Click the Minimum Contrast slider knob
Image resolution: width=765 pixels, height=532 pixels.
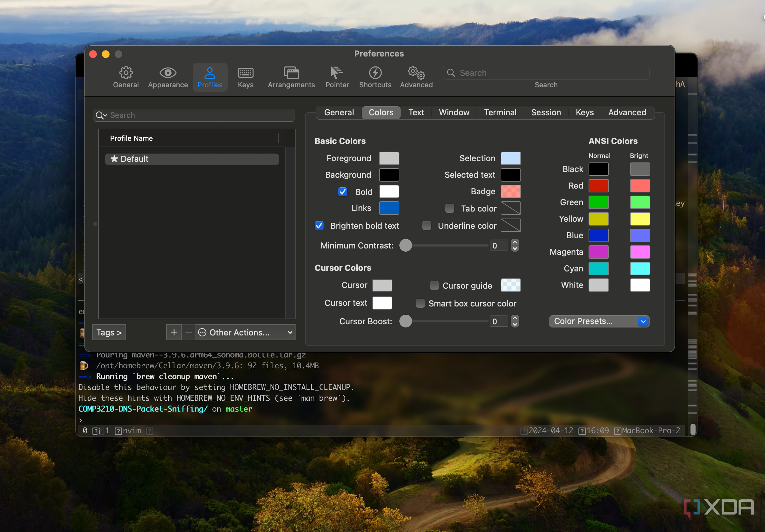click(405, 246)
